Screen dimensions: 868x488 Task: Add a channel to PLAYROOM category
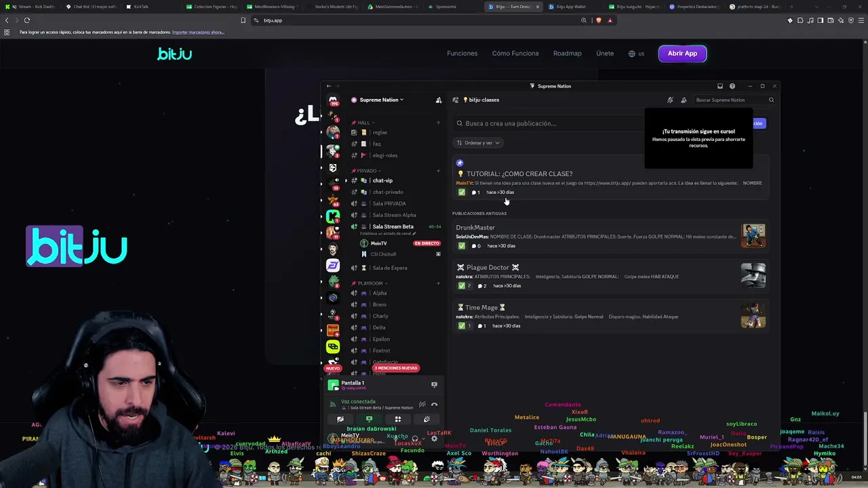pyautogui.click(x=438, y=283)
